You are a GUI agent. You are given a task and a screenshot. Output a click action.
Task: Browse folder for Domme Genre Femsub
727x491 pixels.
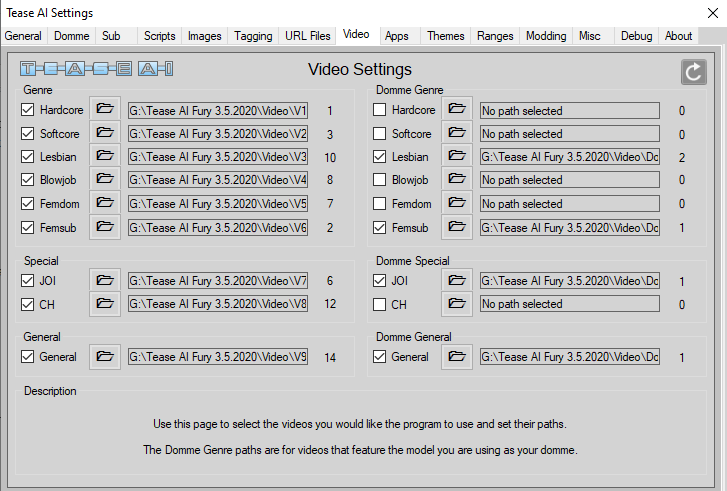tap(457, 227)
